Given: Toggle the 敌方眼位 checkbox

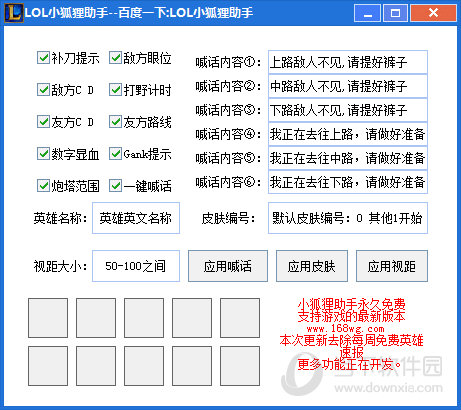Looking at the screenshot, I should click(115, 58).
